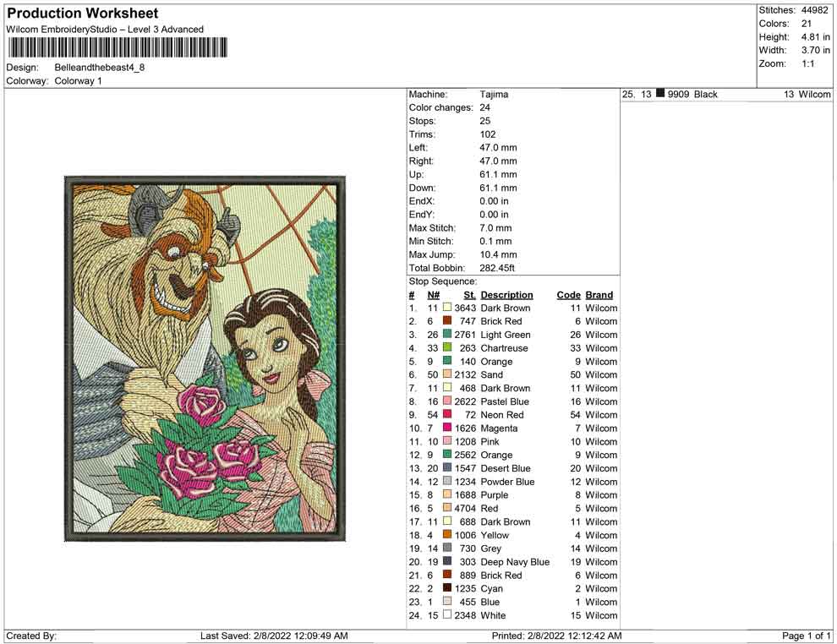
Task: Click the stitch count 4704 in stop 16
Action: (x=465, y=508)
